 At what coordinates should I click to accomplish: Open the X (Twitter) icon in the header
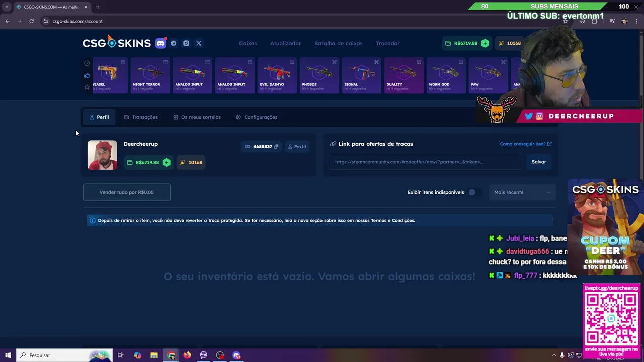pyautogui.click(x=199, y=43)
